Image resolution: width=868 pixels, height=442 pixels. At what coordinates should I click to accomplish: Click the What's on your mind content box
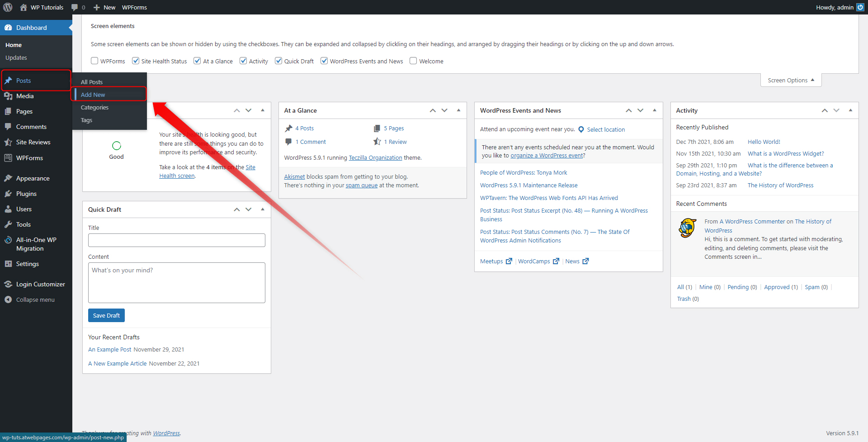tap(177, 283)
